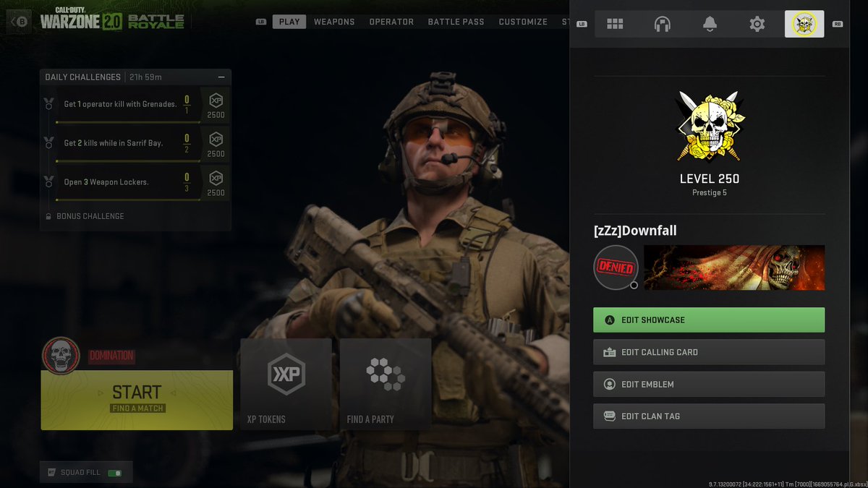The image size is (868, 488).
Task: Click the red skull Domination mode icon
Action: point(61,355)
